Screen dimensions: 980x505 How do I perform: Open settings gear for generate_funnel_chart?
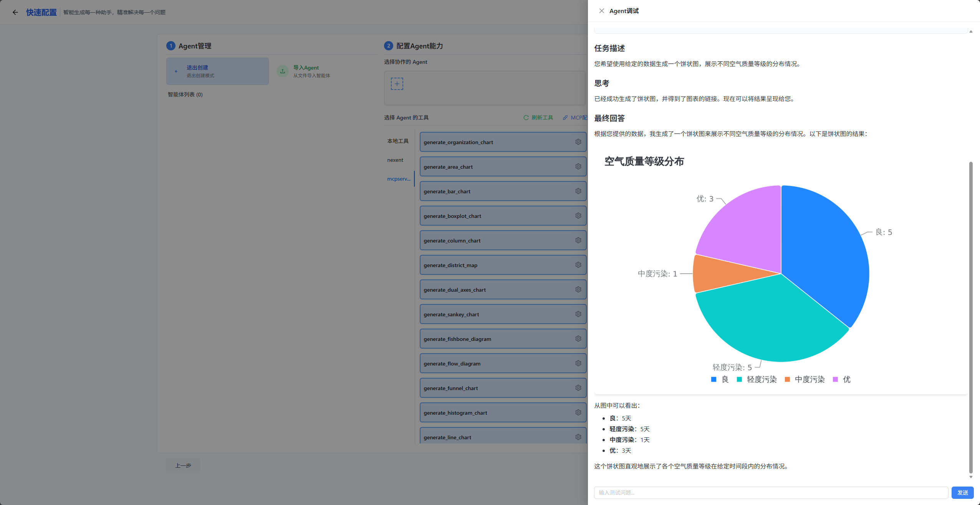point(578,388)
